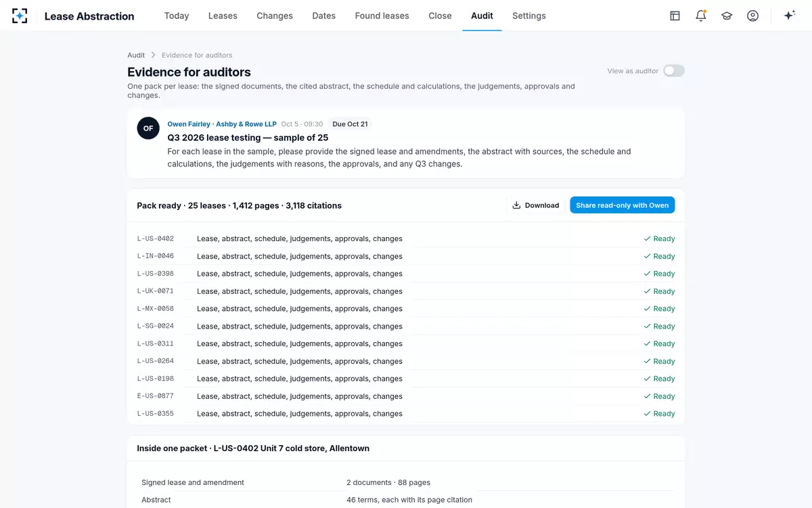This screenshot has width=812, height=508.
Task: Open the Found leases tab
Action: [x=382, y=16]
